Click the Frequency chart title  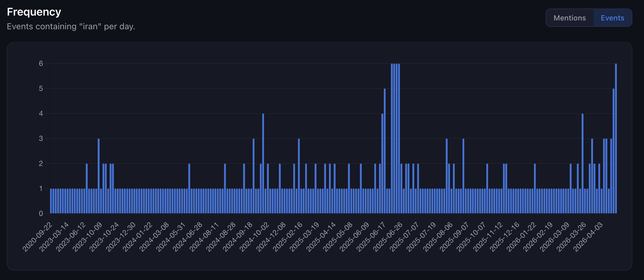pos(34,12)
